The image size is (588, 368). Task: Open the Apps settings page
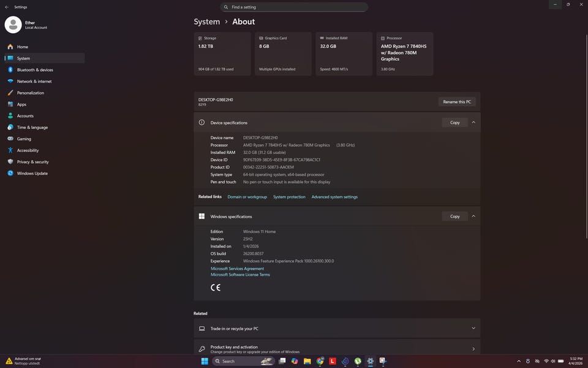[x=44, y=104]
